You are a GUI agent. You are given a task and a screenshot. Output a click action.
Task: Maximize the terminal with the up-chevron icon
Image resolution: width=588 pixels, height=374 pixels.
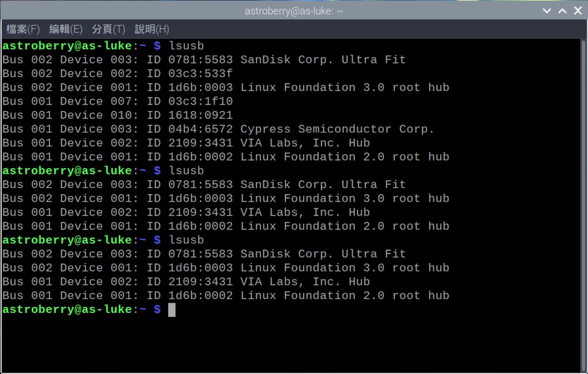562,11
